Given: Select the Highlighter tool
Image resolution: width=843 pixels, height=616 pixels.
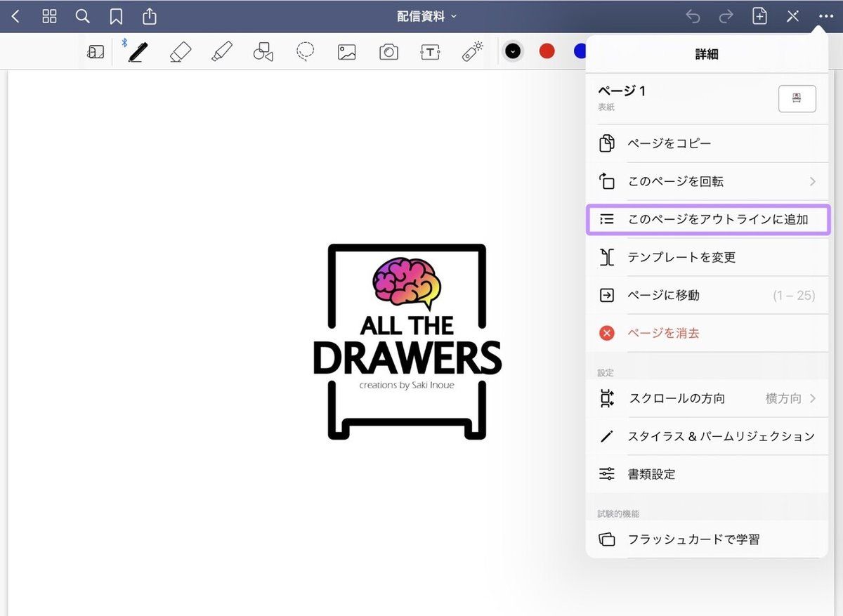Looking at the screenshot, I should 221,51.
